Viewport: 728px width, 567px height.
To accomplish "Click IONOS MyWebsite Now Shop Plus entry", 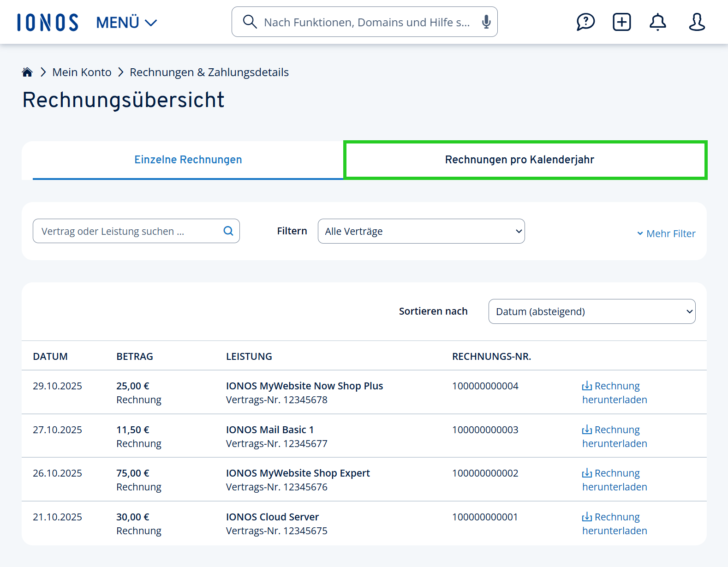I will (x=304, y=386).
